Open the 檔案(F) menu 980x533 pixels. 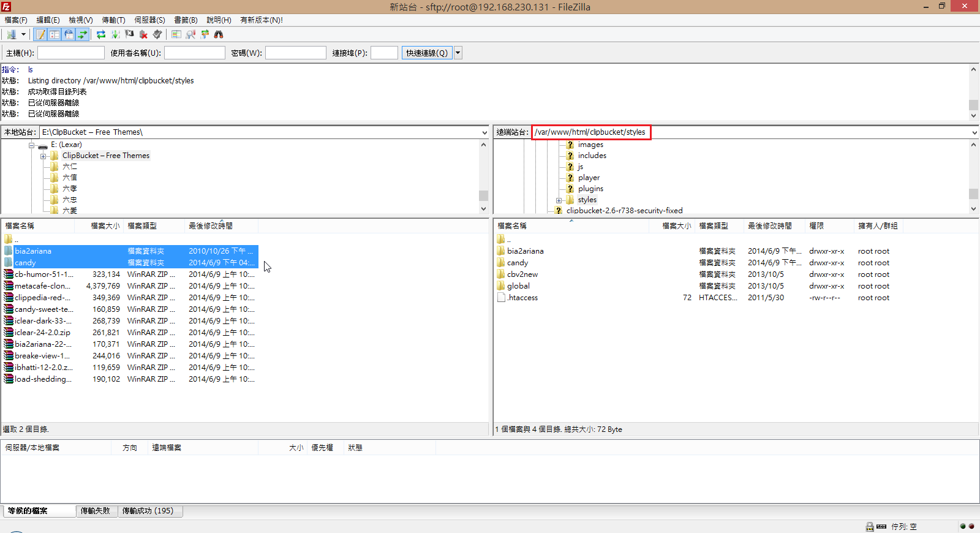point(16,20)
